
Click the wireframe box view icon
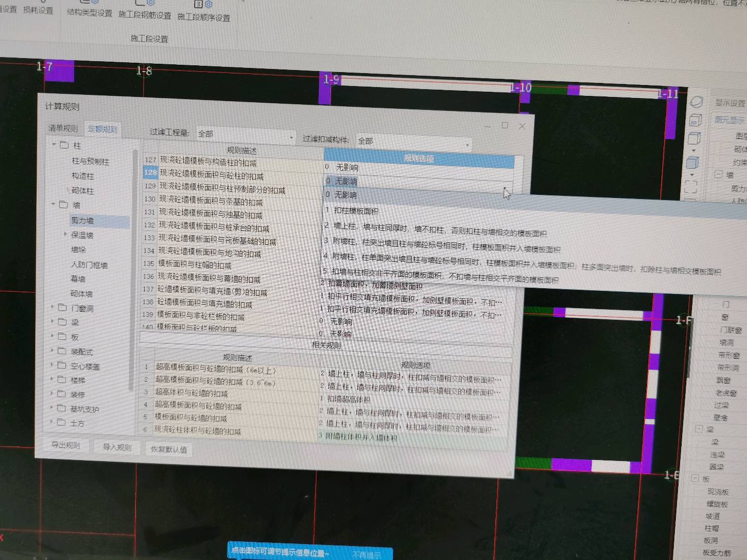coord(694,138)
